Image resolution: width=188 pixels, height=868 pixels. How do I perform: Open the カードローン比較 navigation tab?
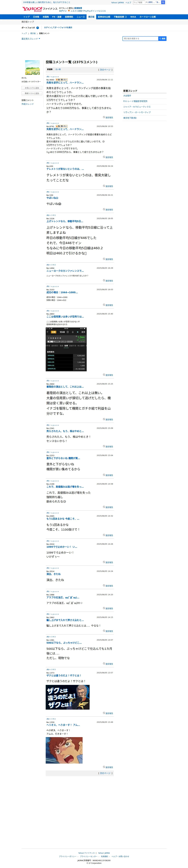[x=147, y=17]
